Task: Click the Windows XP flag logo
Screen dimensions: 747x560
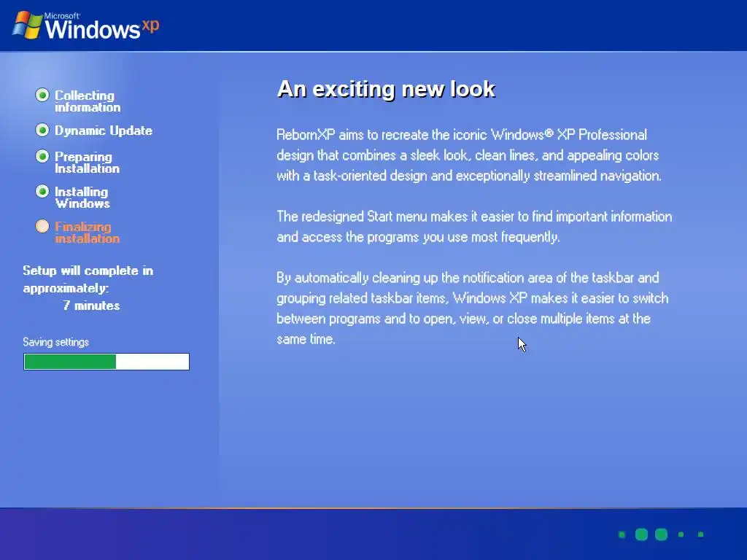Action: coord(27,25)
